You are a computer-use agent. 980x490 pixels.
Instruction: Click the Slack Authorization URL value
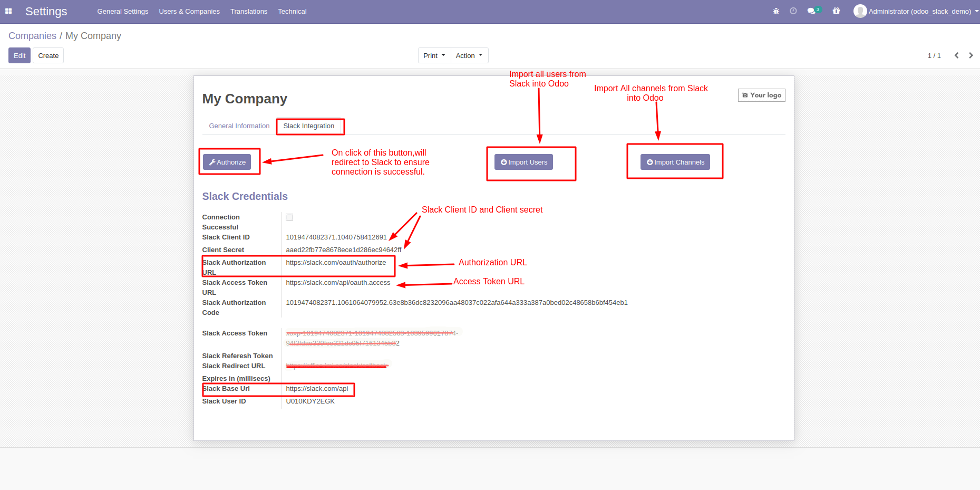pos(336,263)
